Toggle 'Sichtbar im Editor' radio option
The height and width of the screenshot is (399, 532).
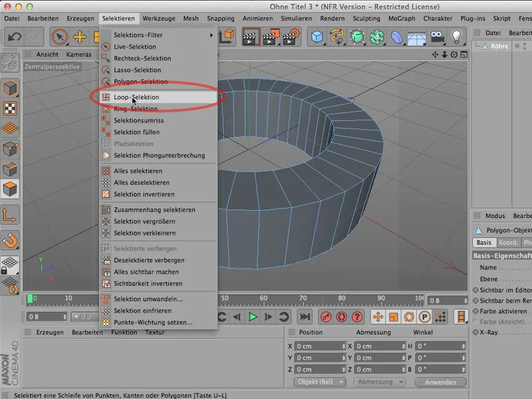(x=476, y=290)
